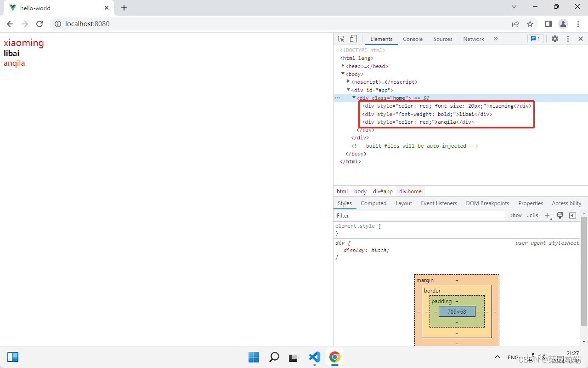Viewport: 588px width, 368px height.
Task: Switch to the Elements tab
Action: (381, 39)
